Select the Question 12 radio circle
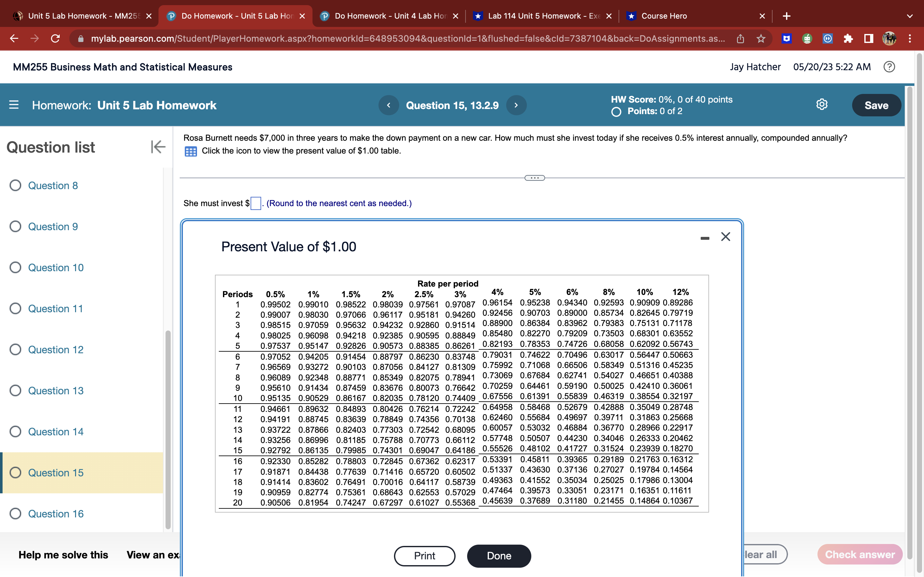Screen dimensions: 924x577 [x=15, y=349]
